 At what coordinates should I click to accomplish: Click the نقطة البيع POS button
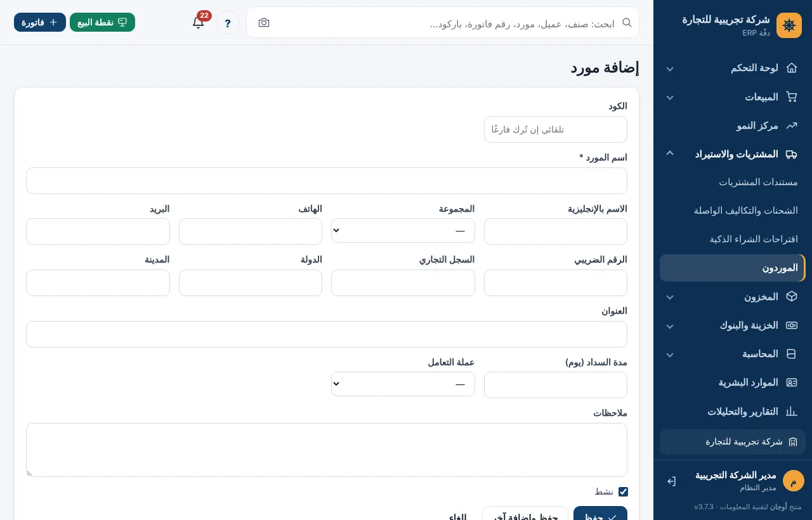[x=102, y=22]
